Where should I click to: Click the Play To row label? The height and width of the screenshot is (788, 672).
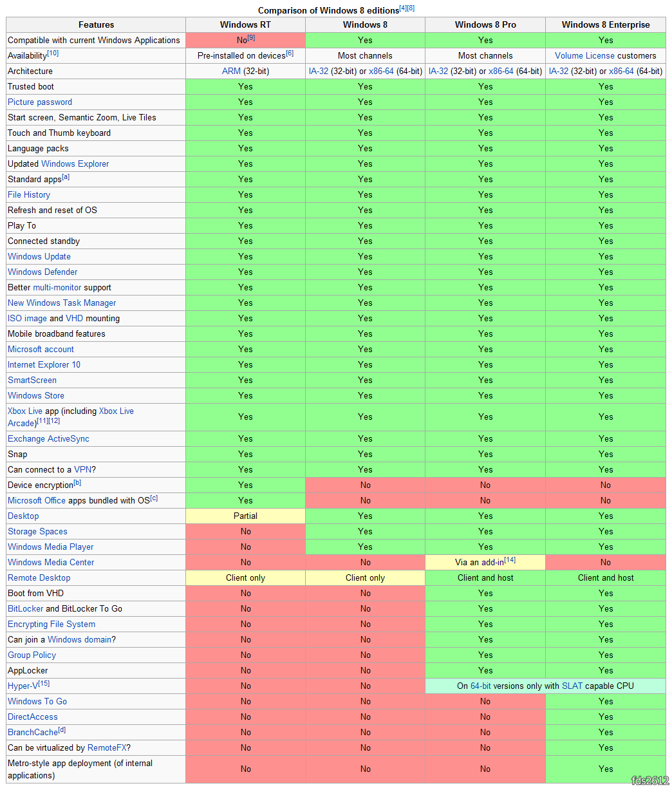pos(22,225)
